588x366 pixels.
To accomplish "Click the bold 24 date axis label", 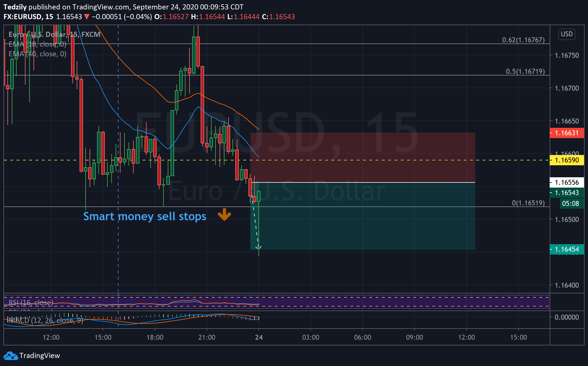I will 259,337.
